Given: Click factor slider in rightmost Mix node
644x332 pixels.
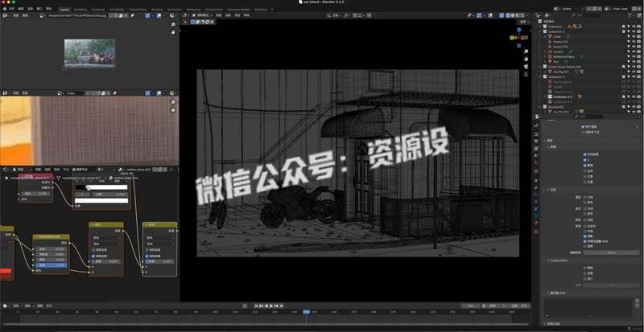Looking at the screenshot, I should 159,261.
